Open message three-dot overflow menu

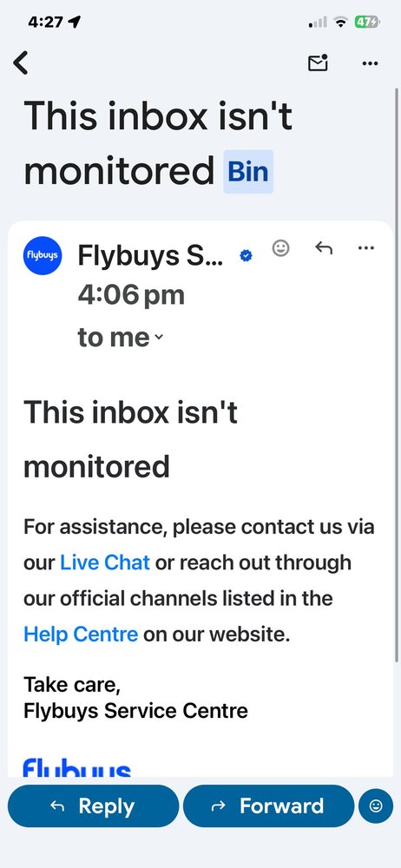click(x=366, y=248)
